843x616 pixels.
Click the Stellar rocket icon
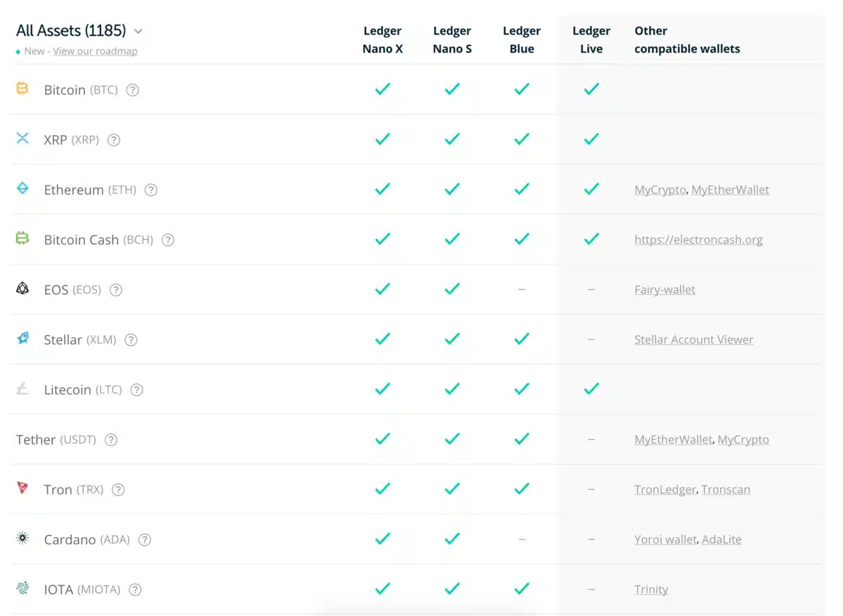pos(22,339)
